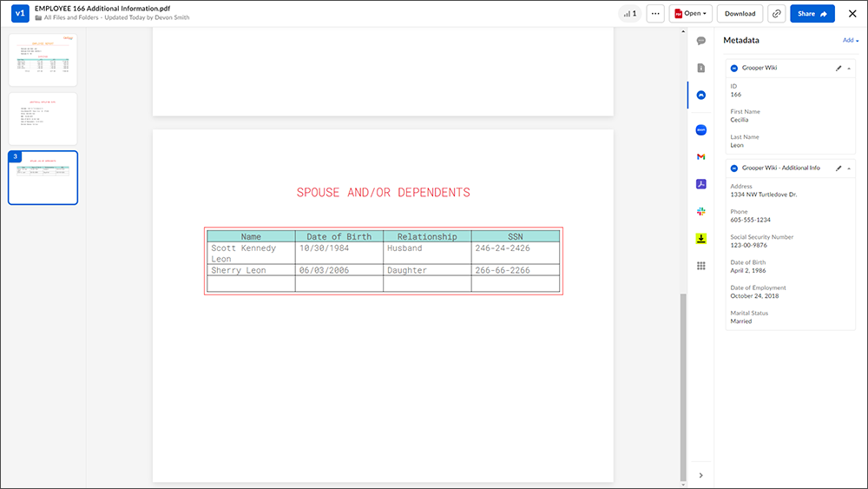Close the file preview

click(852, 14)
